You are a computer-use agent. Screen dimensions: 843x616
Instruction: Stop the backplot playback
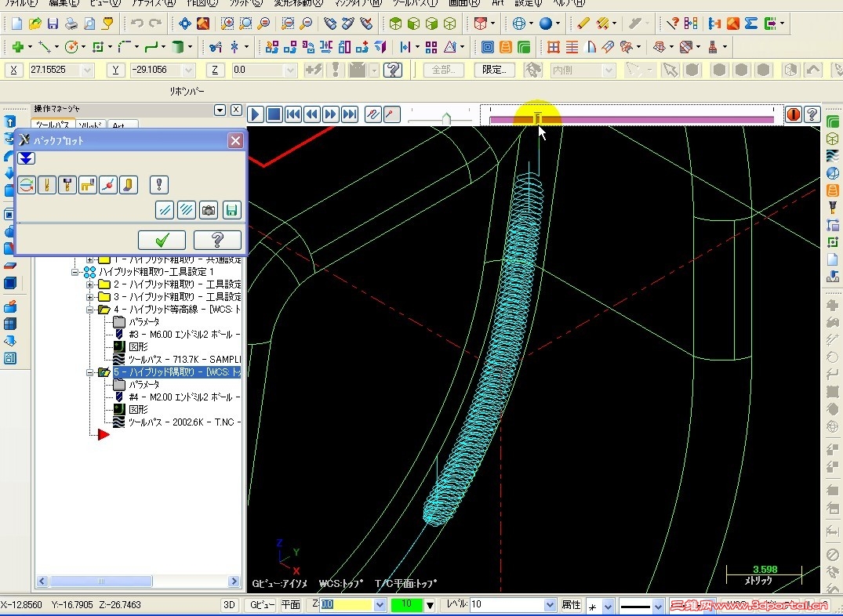[x=274, y=114]
